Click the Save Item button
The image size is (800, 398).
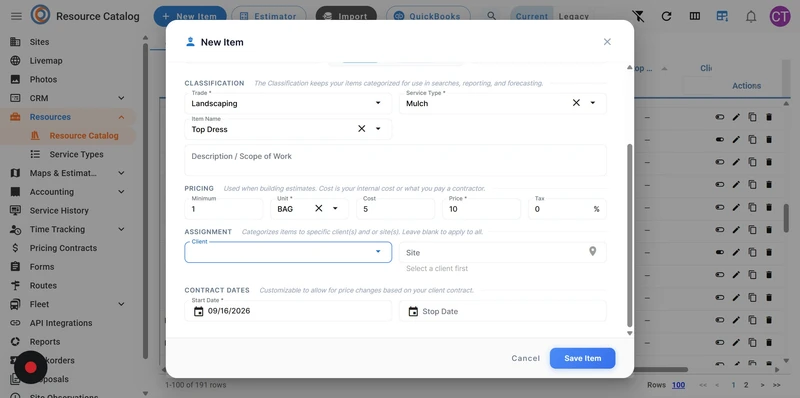[x=583, y=358]
